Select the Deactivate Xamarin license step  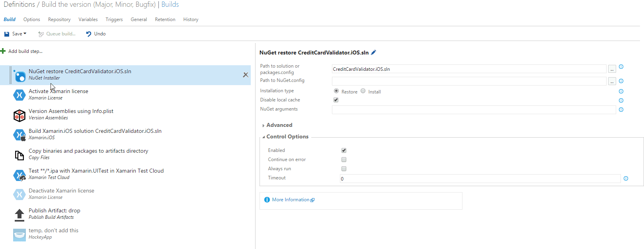[125, 195]
